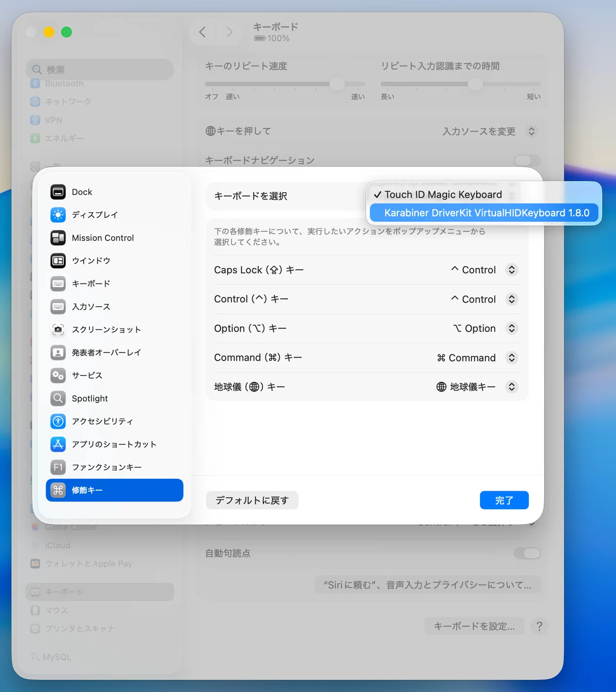
Task: Click the サービス gears icon
Action: (x=58, y=376)
